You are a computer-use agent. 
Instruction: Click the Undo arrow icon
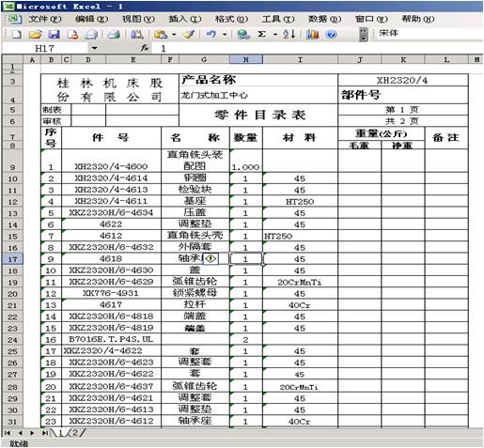pyautogui.click(x=211, y=34)
